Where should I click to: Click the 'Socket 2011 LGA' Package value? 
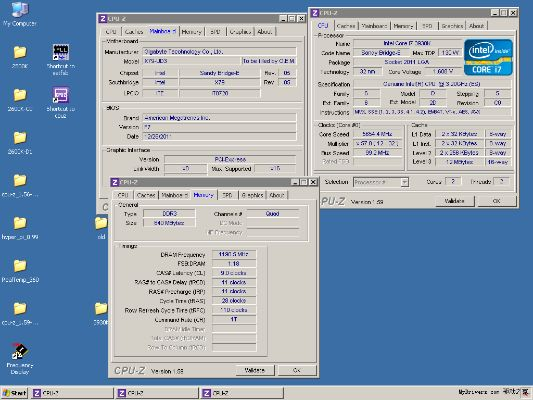pos(408,62)
